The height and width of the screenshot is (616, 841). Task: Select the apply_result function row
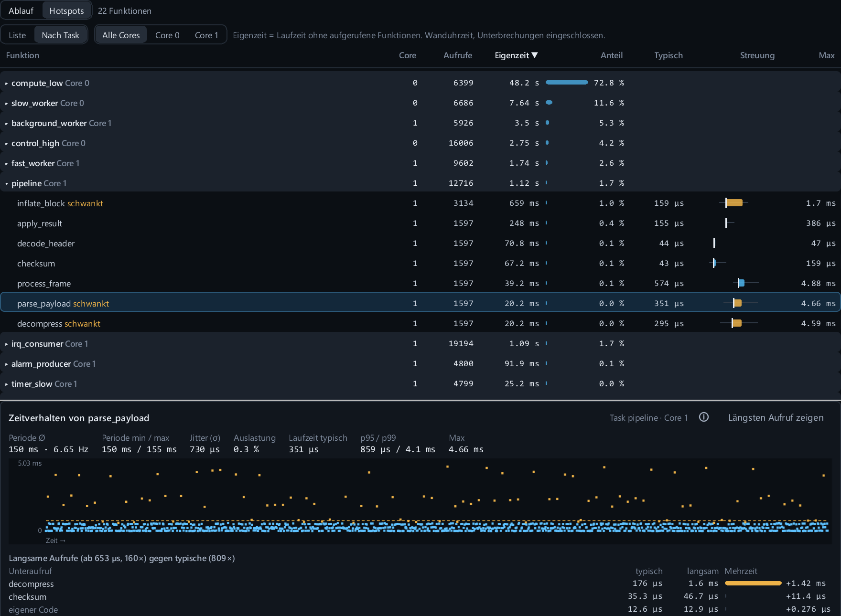pyautogui.click(x=420, y=223)
